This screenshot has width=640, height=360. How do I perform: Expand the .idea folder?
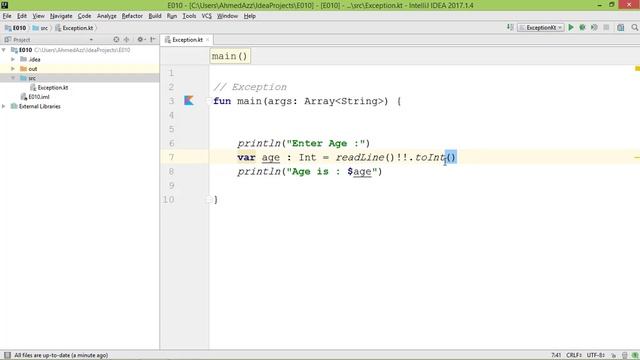[x=13, y=59]
